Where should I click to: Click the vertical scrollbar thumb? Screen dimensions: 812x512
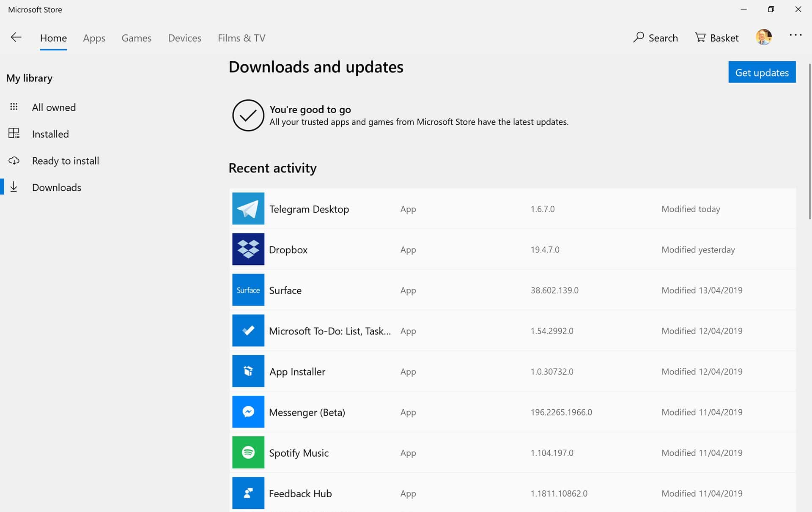pyautogui.click(x=809, y=142)
